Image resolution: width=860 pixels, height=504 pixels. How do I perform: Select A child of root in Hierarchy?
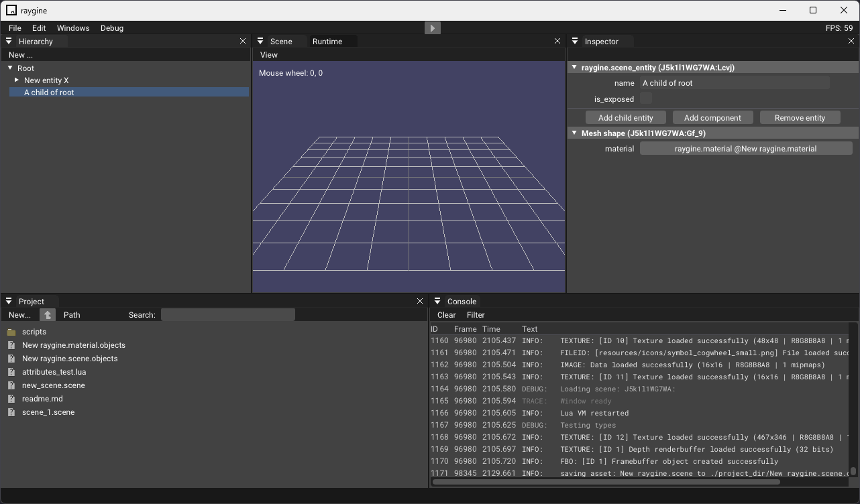[129, 92]
